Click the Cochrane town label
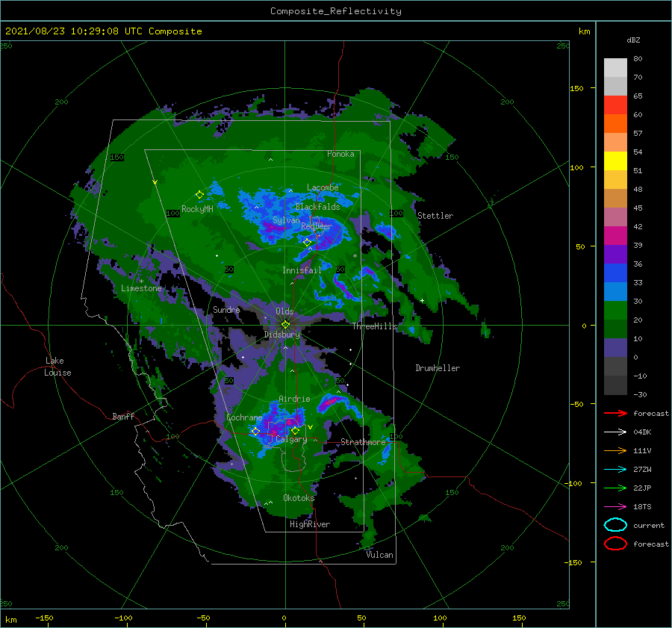The image size is (672, 628). 244,417
